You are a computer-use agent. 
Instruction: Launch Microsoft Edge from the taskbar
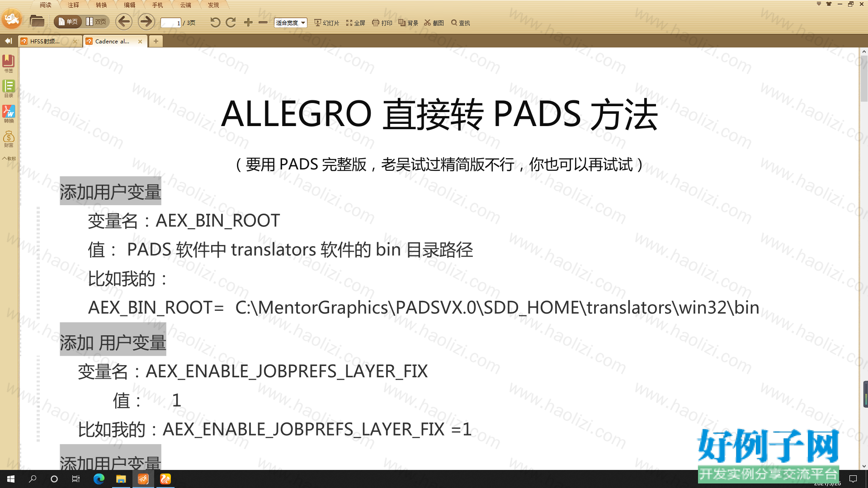point(99,479)
